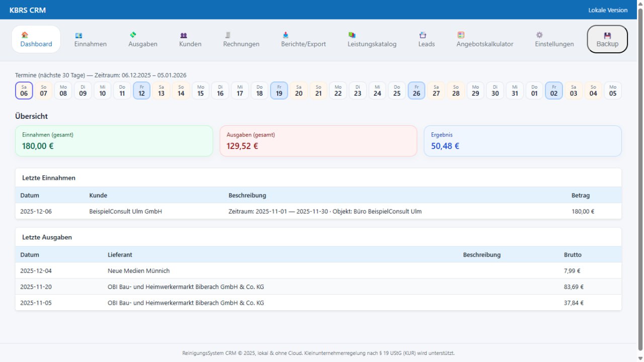Open the BeispielConsult Ulm GmbH income row

click(x=125, y=211)
